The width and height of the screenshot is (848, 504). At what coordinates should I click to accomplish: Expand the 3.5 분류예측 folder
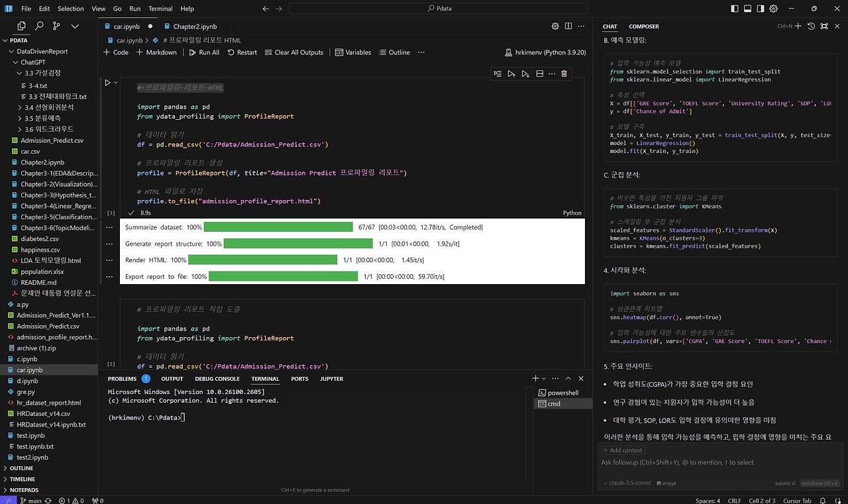coord(43,118)
